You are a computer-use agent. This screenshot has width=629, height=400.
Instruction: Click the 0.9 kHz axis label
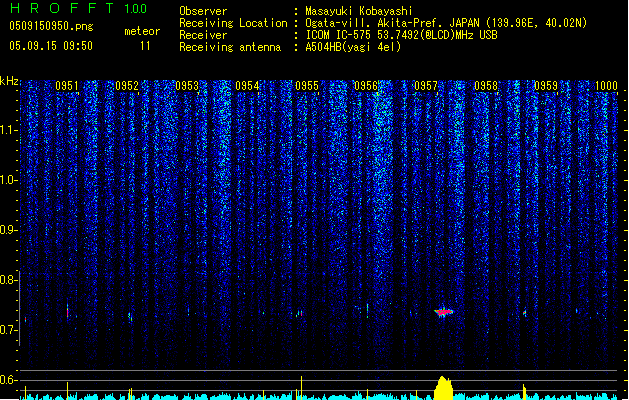click(8, 230)
